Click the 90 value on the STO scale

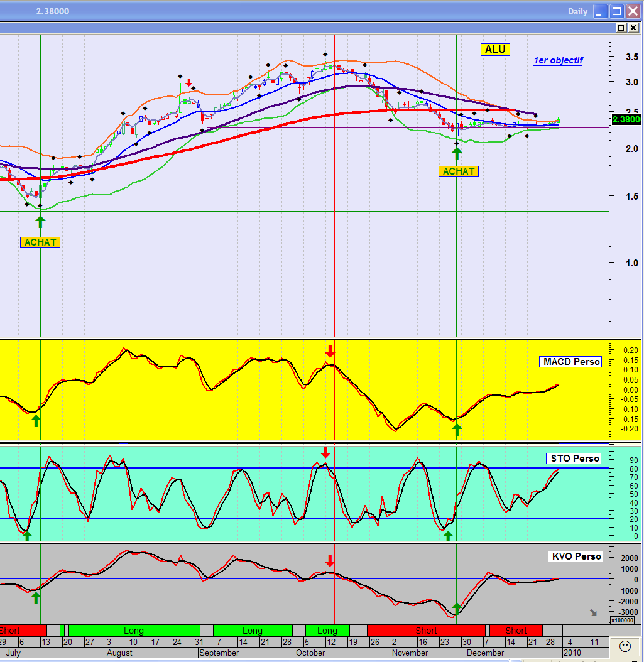coord(633,460)
